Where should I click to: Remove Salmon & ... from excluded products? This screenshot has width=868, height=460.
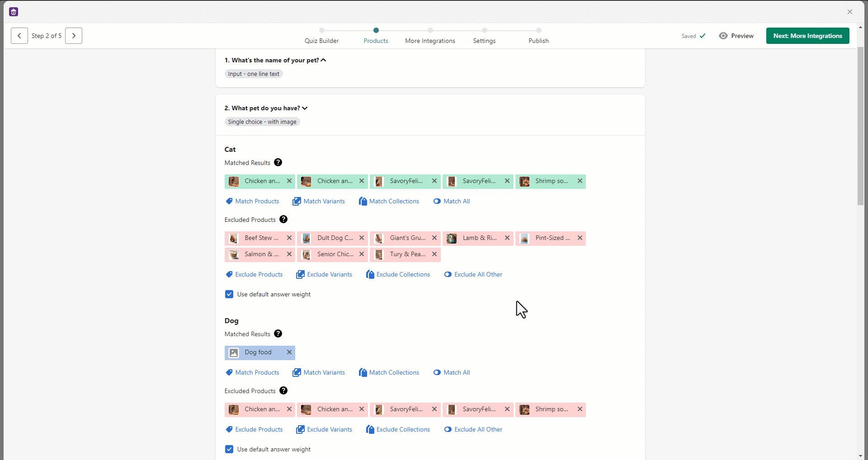coord(289,254)
